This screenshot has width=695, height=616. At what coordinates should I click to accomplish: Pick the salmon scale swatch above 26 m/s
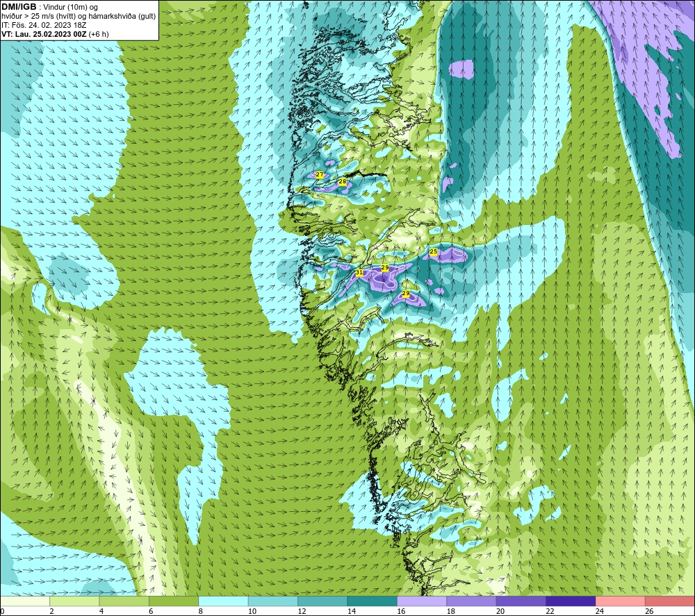click(670, 601)
